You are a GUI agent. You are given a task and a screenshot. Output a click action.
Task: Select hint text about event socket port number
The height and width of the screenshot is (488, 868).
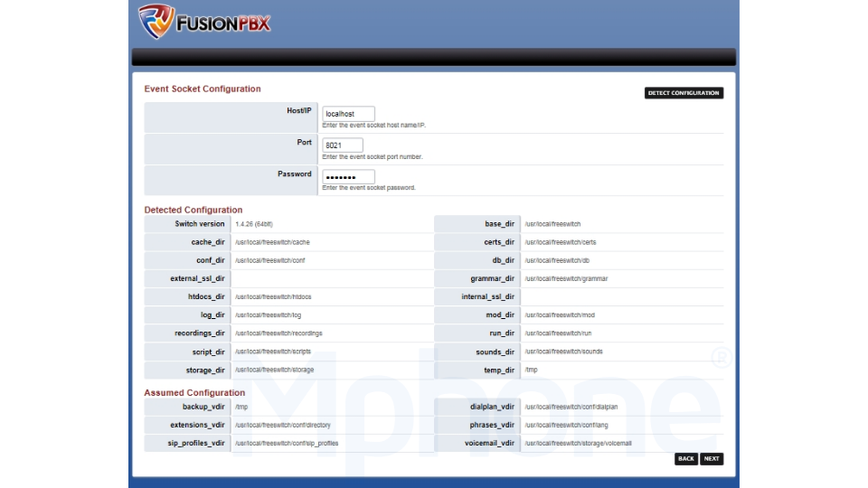click(373, 157)
